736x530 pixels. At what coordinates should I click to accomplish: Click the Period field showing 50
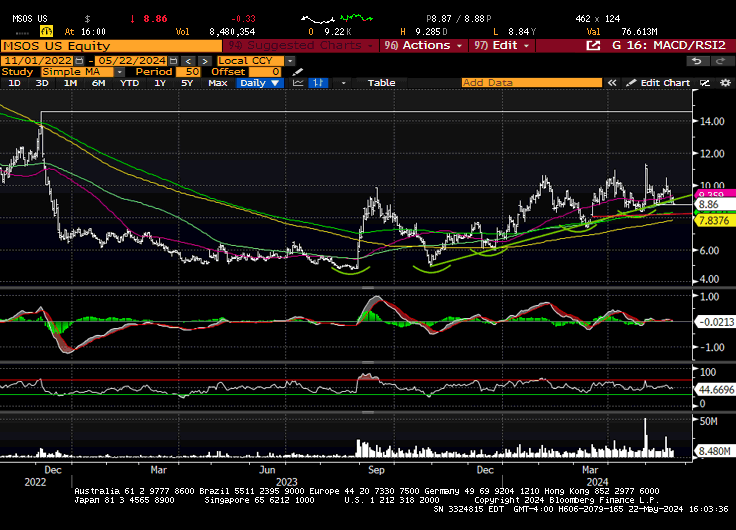pos(188,72)
